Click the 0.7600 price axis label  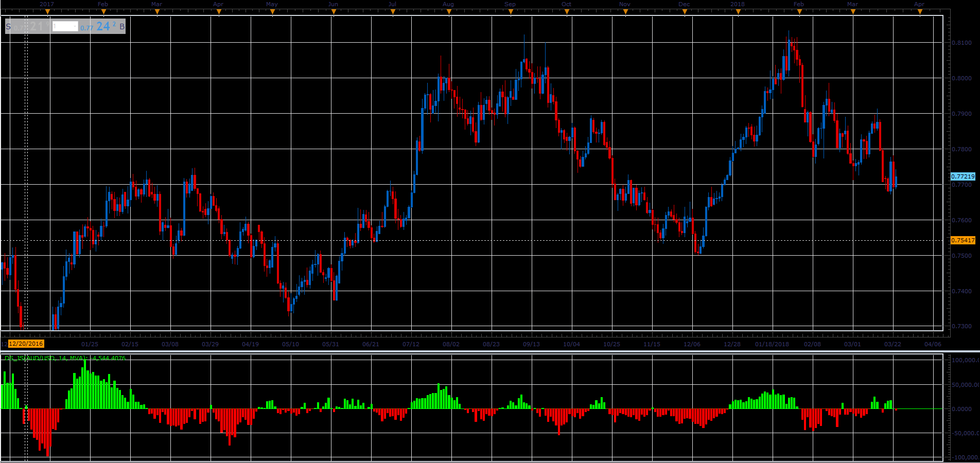tap(961, 220)
